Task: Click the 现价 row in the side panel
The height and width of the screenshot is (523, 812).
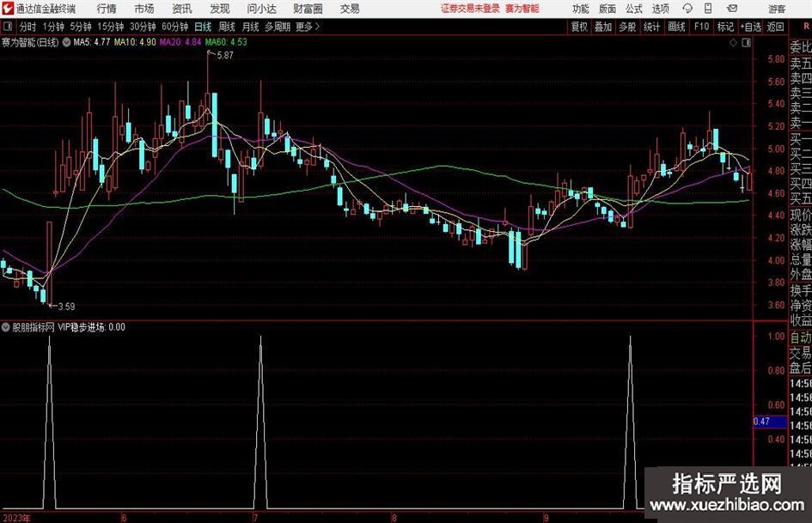Action: (801, 215)
